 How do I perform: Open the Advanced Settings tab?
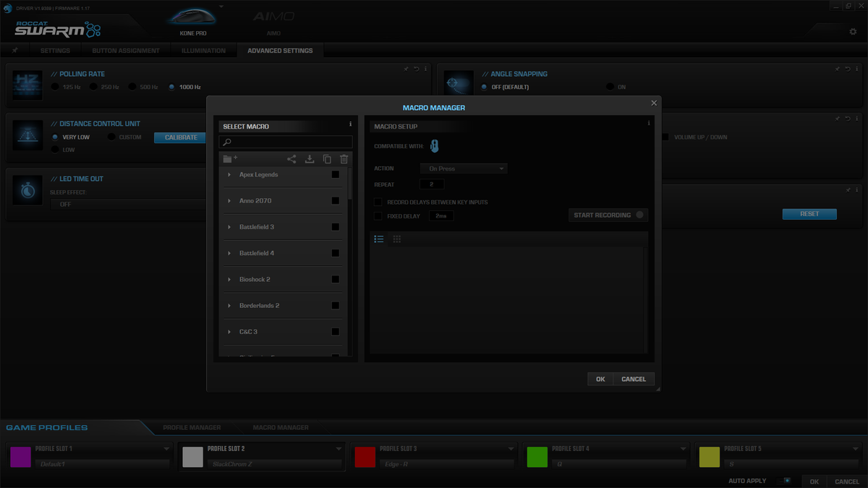click(280, 51)
